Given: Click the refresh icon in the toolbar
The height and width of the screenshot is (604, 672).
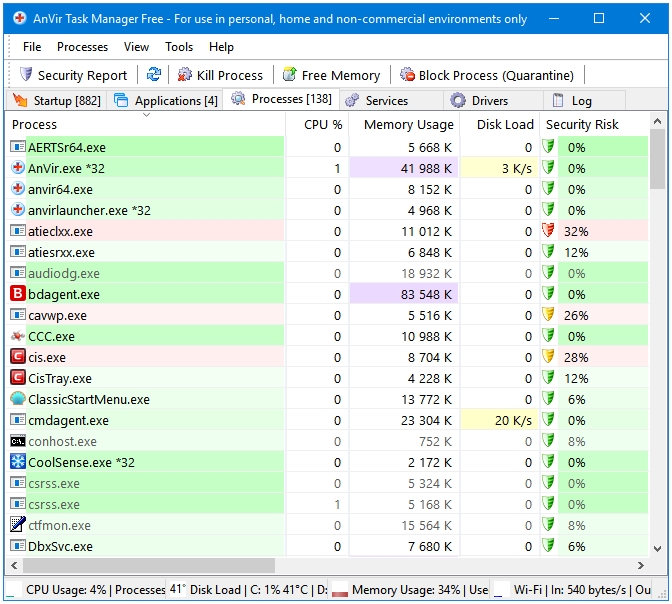Looking at the screenshot, I should click(154, 75).
